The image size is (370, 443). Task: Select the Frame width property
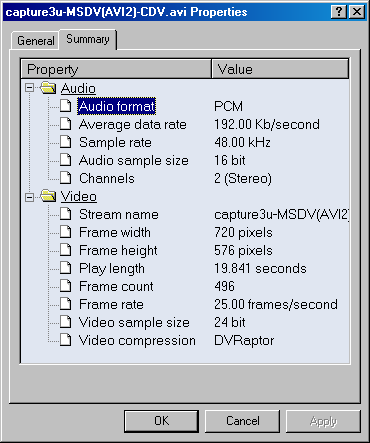coord(115,232)
